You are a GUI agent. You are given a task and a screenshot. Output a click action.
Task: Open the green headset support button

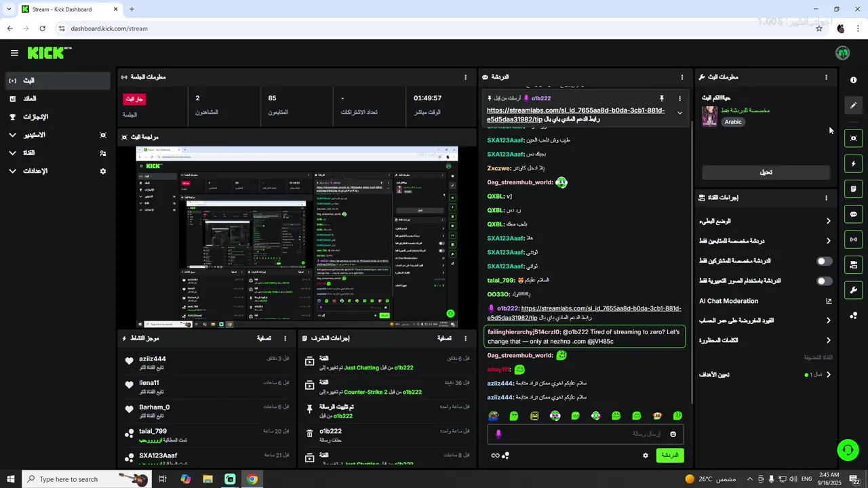click(x=848, y=450)
